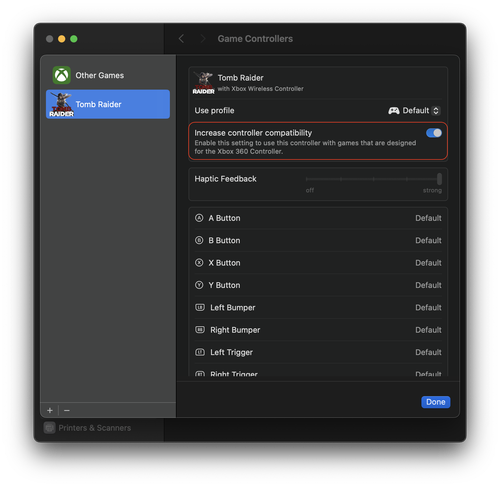The width and height of the screenshot is (500, 487).
Task: Click the Xbox icon beside Other Games
Action: [x=62, y=75]
